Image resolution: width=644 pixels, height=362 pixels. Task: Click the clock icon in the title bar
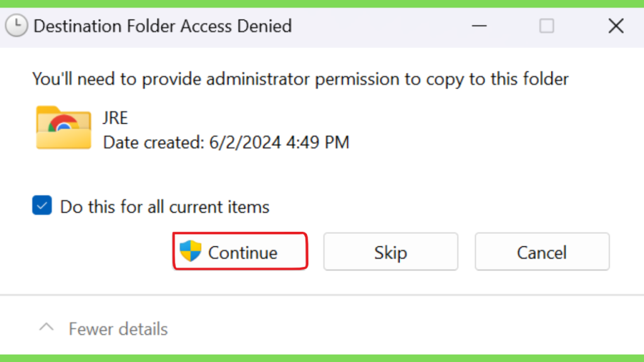click(x=16, y=25)
